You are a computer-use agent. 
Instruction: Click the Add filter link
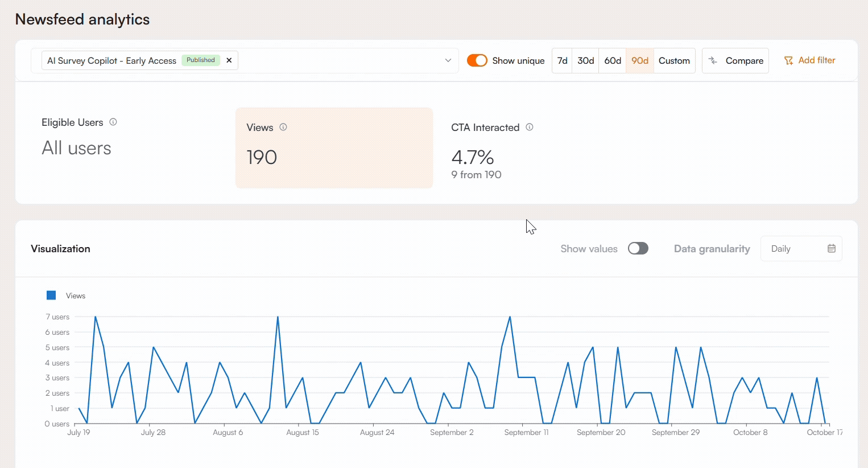click(816, 60)
